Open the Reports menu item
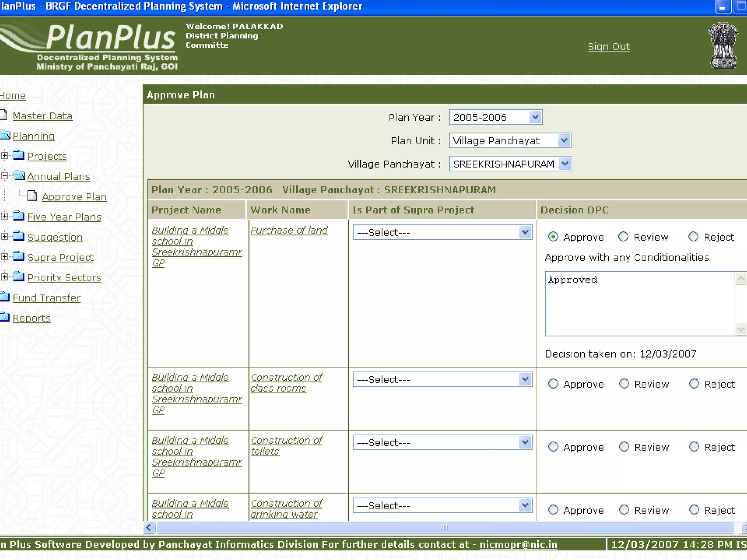Screen dimensions: 747x560 [31, 318]
